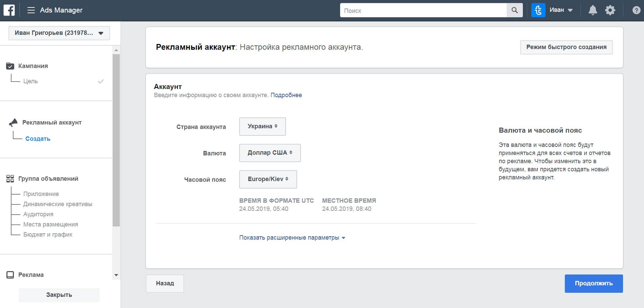Open the notifications bell
The image size is (644, 308).
point(593,10)
